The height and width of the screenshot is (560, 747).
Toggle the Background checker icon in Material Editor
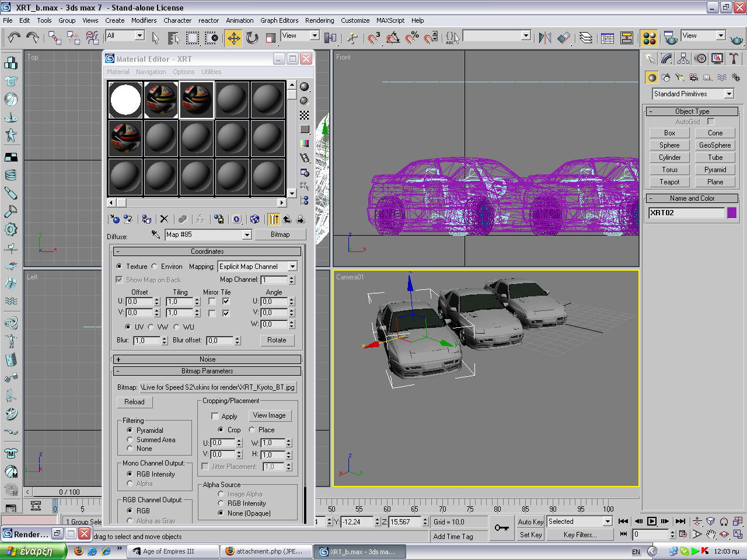click(304, 115)
